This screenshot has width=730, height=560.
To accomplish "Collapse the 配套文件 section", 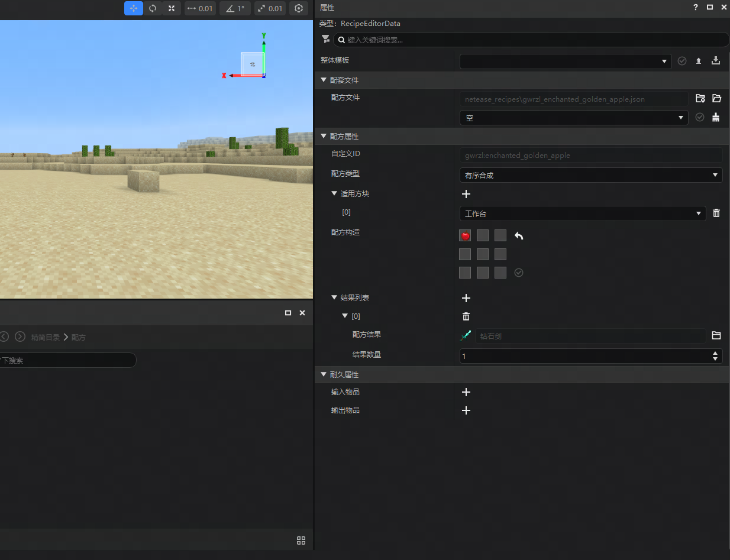I will 324,80.
